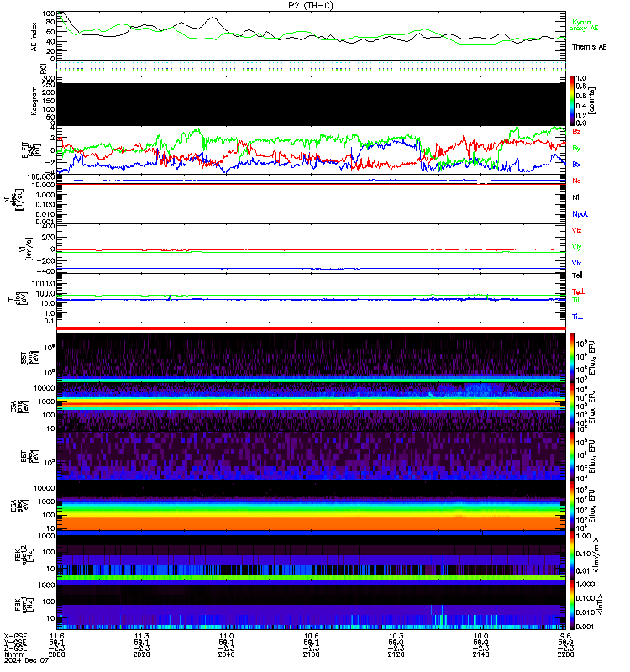Click the [counts] color bar label
630x672 pixels.
[x=592, y=101]
